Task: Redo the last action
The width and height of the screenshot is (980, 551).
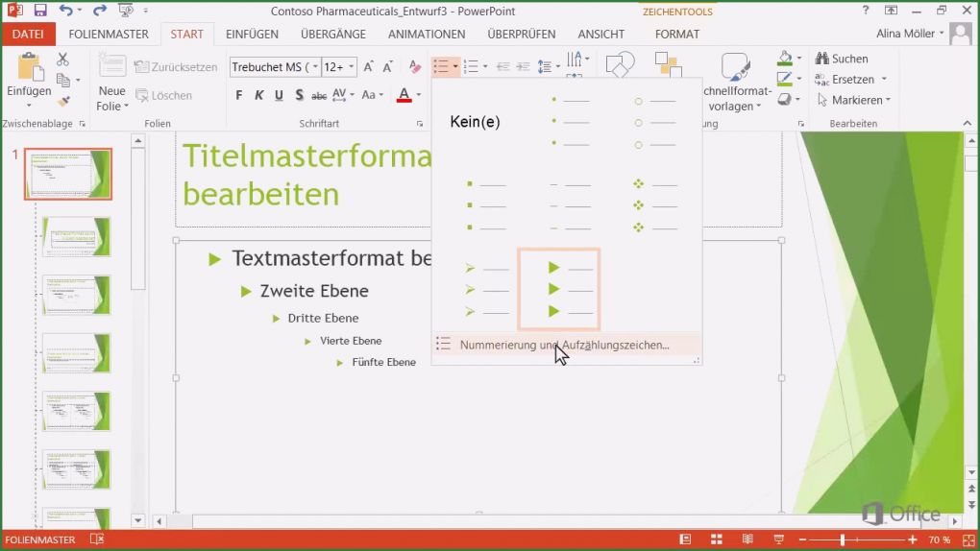Action: pyautogui.click(x=99, y=11)
